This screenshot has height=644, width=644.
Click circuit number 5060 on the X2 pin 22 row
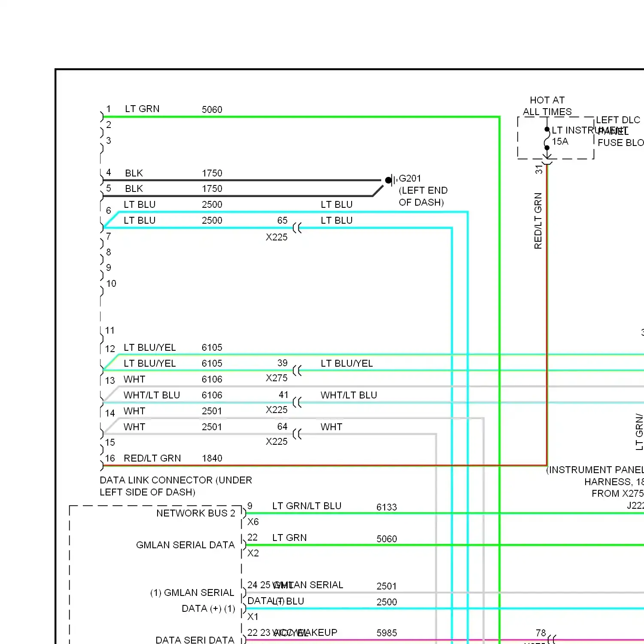387,539
